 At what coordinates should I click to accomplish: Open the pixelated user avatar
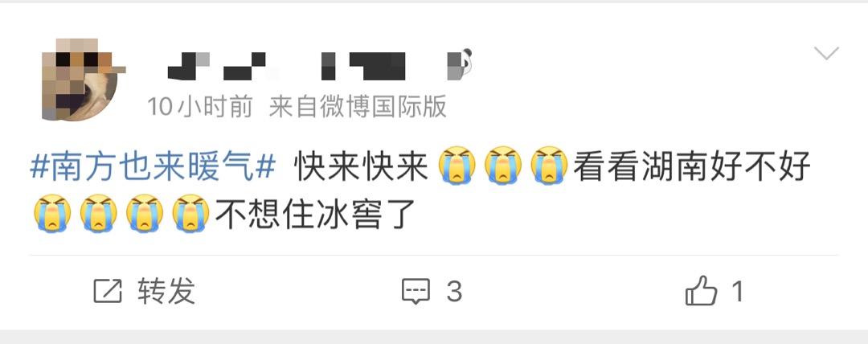tap(81, 80)
